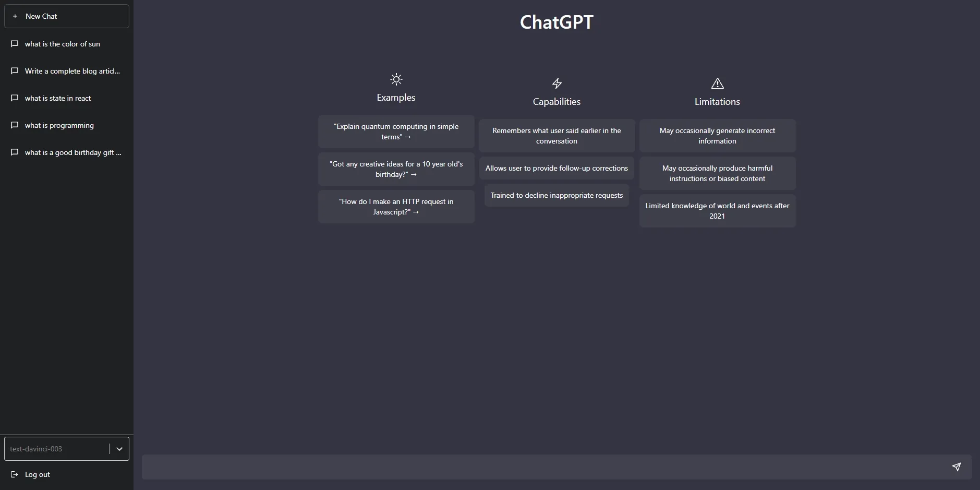
Task: Open the text-davinci-003 model selector
Action: tap(67, 449)
